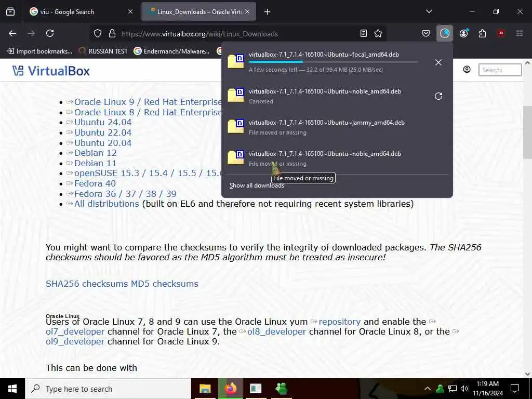Select the missing noble_amd64.deb download entry
Viewport: 532px width, 399px height.
coord(337,158)
